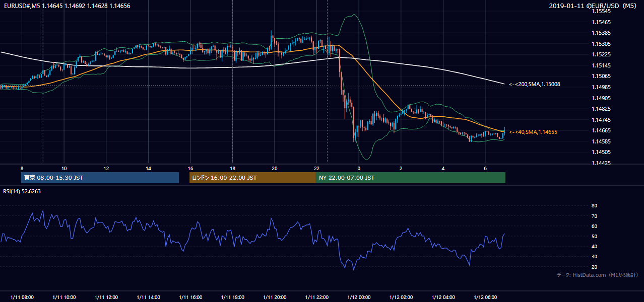Click the 1/11 08:00 bottom time label
Viewport: 644px width, 302px height.
click(22, 297)
